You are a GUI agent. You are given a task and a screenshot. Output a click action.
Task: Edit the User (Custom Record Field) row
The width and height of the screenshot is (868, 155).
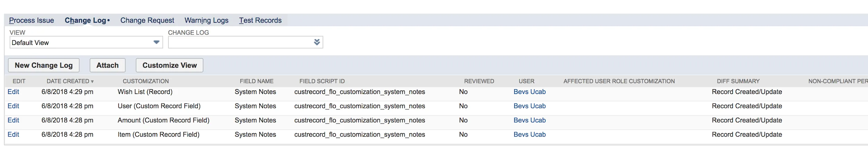click(13, 106)
